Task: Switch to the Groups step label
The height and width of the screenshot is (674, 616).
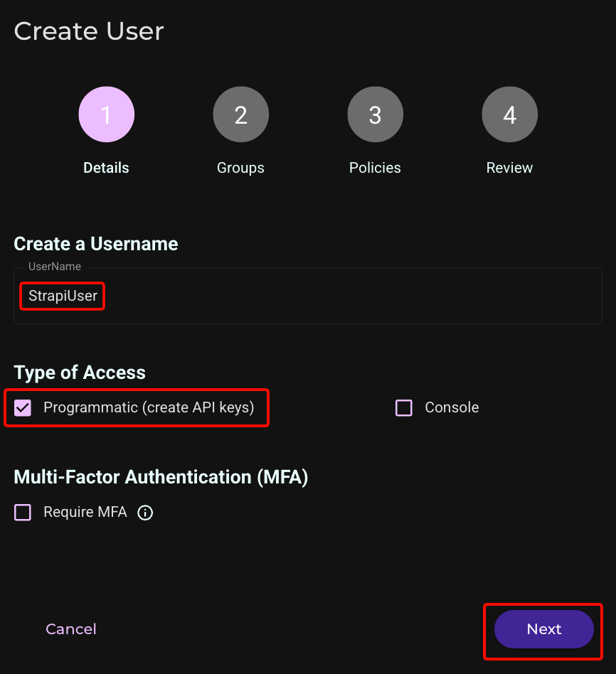Action: [240, 168]
